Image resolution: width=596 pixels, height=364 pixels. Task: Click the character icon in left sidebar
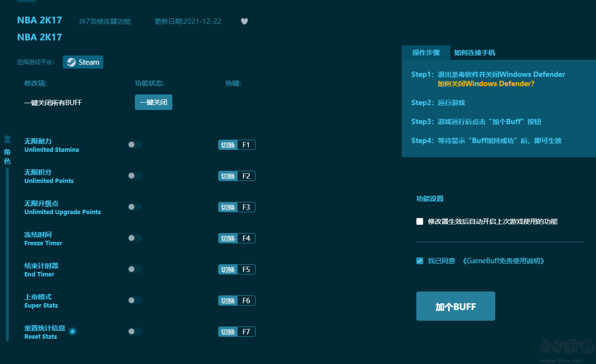tap(7, 139)
